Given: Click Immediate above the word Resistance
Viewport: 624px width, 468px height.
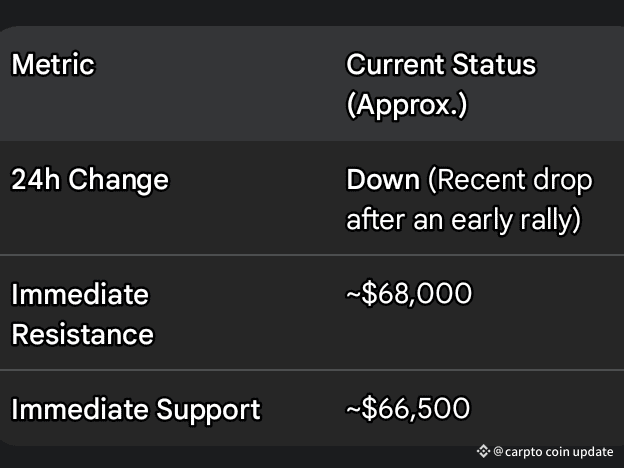Looking at the screenshot, I should (x=80, y=294).
